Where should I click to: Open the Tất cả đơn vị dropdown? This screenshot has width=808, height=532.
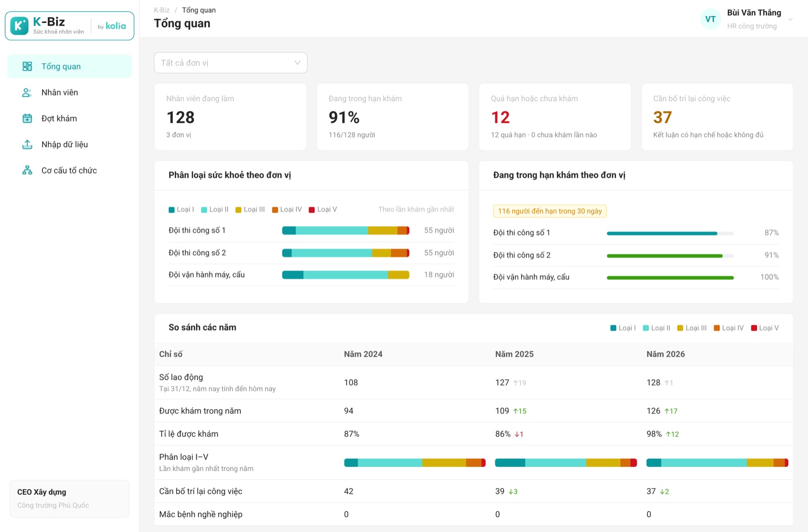[231, 63]
